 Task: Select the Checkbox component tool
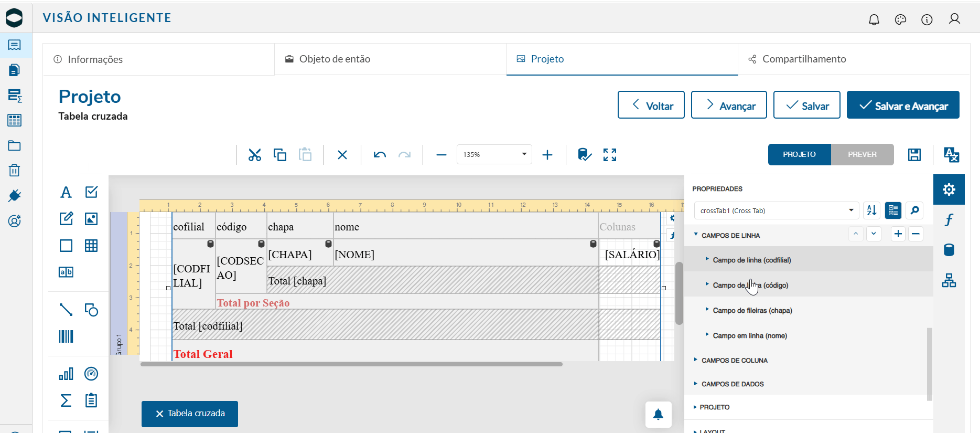(91, 192)
